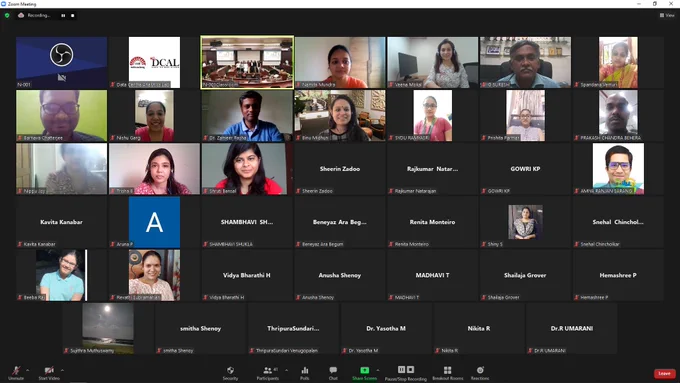The height and width of the screenshot is (383, 680).
Task: Select the Sheerin Zadoo name tile
Action: click(x=340, y=169)
